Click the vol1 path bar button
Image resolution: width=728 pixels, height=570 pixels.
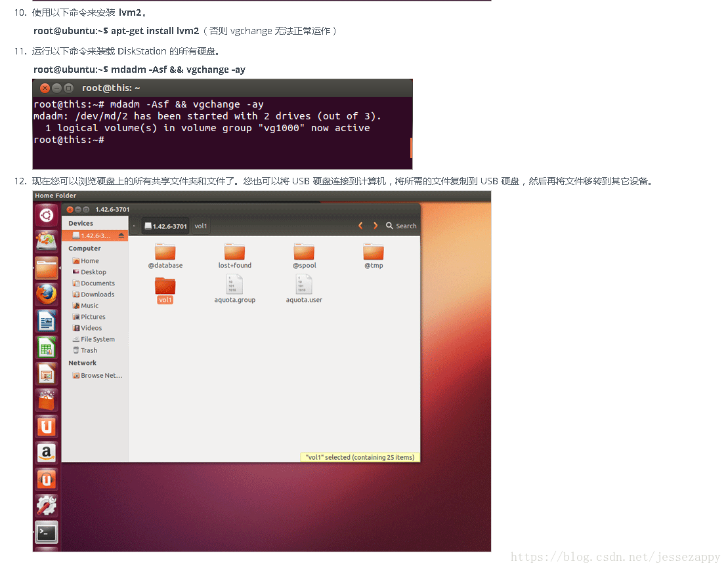pyautogui.click(x=201, y=226)
